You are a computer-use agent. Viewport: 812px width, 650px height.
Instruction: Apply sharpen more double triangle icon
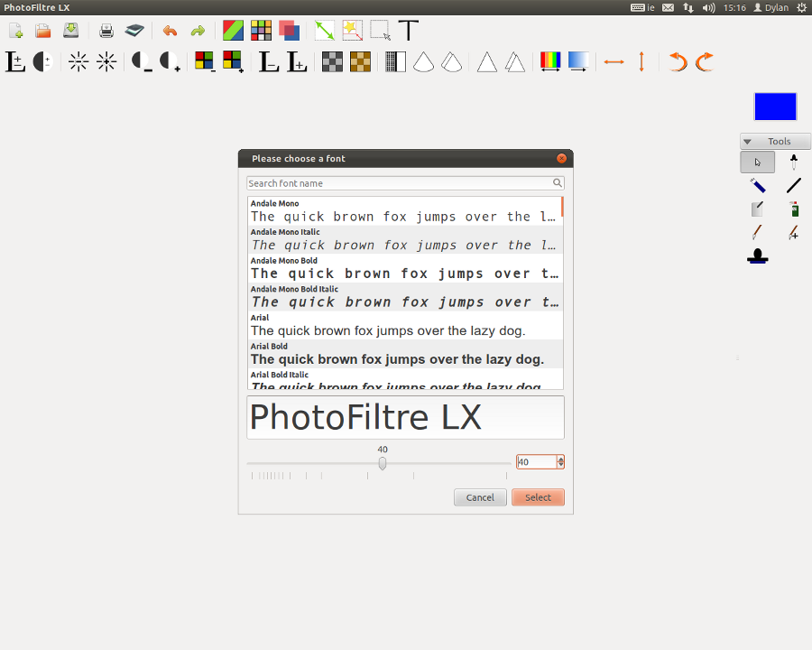tap(515, 61)
